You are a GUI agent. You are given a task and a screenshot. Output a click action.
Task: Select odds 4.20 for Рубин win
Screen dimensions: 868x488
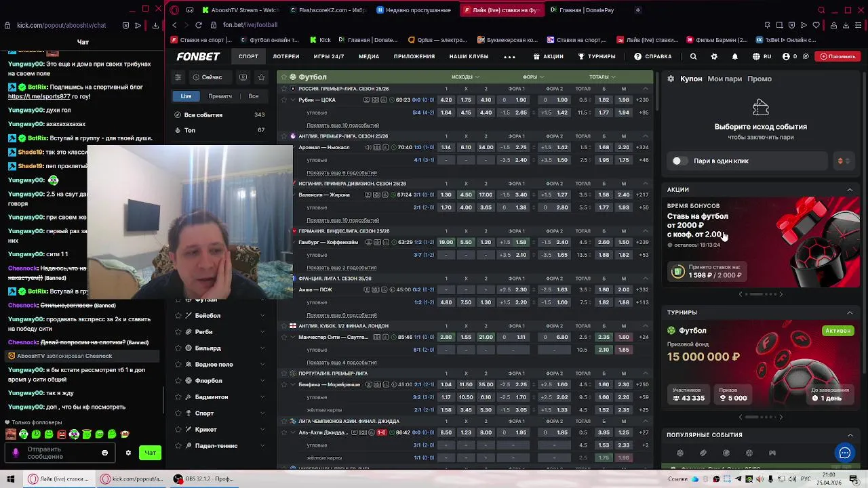[x=446, y=100]
